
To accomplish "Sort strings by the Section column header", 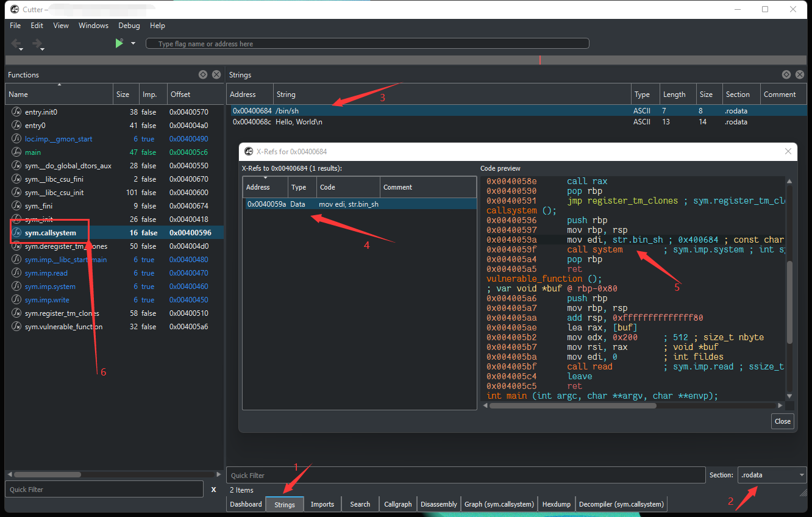I will (741, 94).
